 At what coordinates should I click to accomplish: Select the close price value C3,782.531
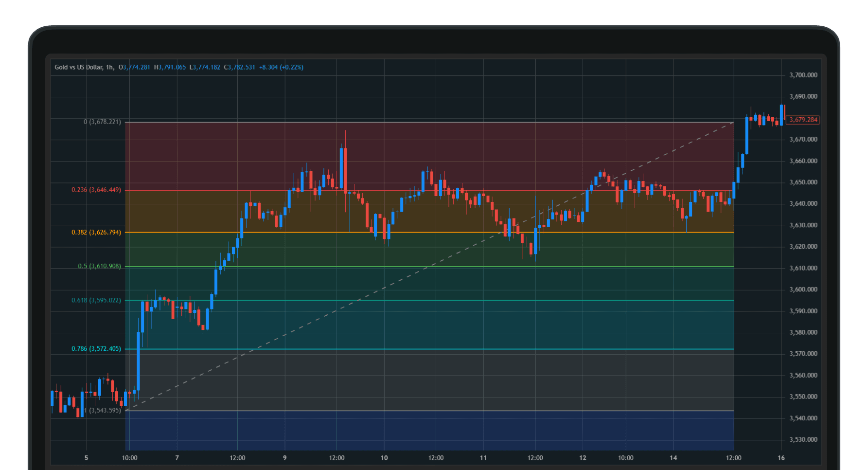(239, 67)
